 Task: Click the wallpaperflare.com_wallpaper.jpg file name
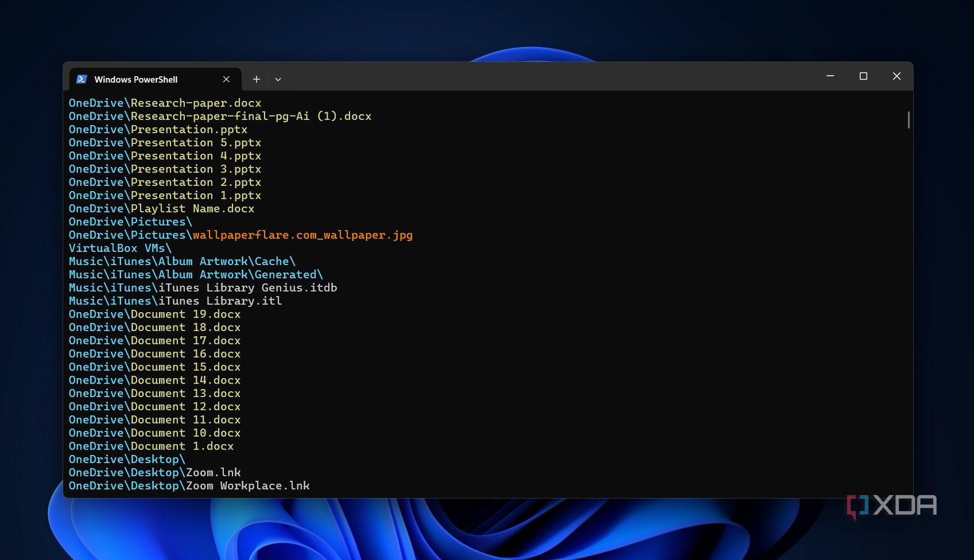(303, 235)
